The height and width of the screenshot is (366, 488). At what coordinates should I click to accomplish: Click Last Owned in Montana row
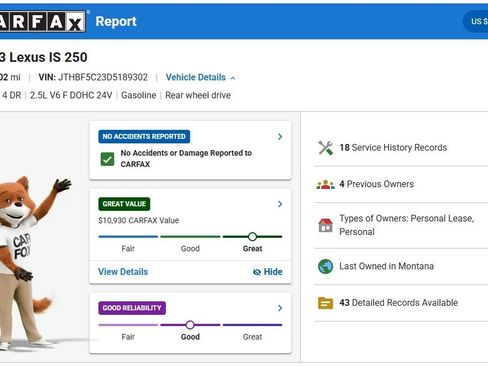(401, 266)
